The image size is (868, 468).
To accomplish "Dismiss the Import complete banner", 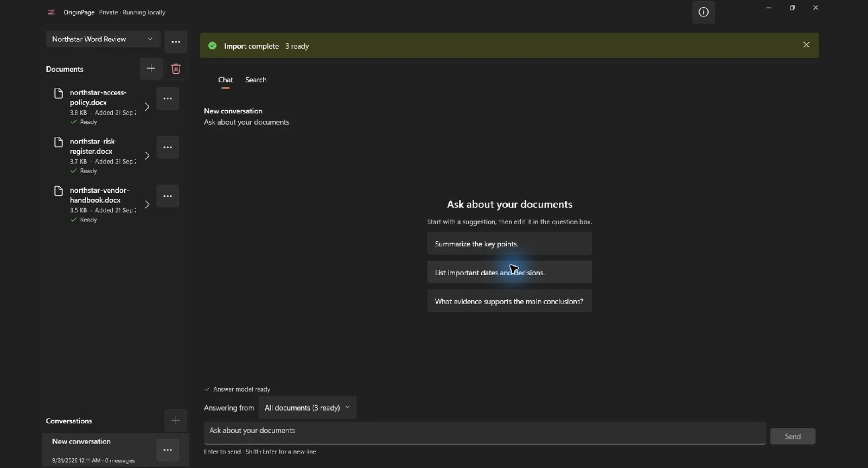I will [806, 45].
